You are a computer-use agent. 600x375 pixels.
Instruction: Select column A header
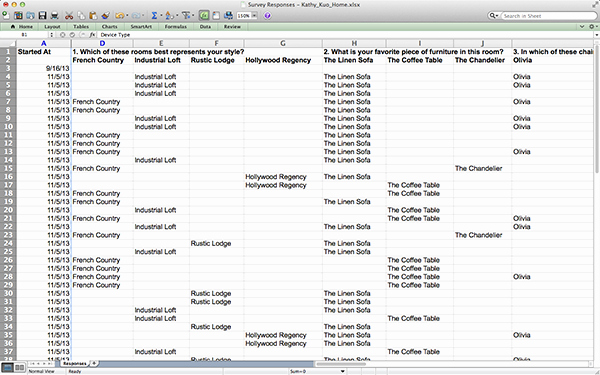click(43, 43)
